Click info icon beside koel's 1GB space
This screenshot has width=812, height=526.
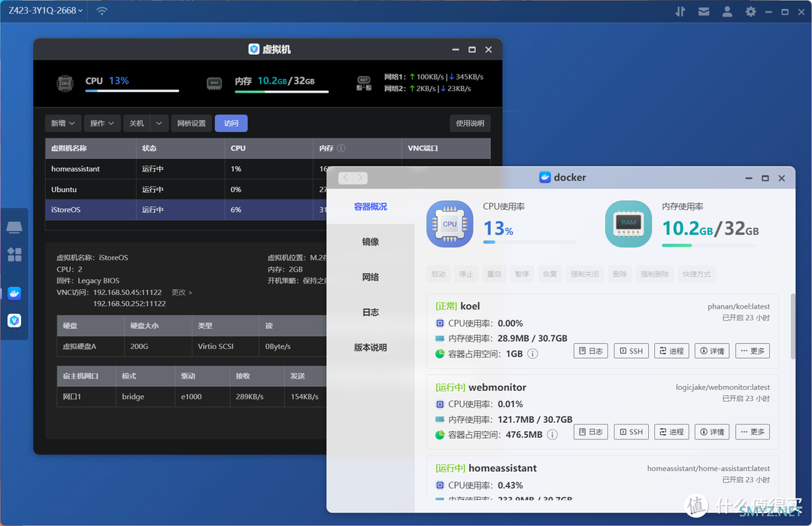(x=532, y=354)
